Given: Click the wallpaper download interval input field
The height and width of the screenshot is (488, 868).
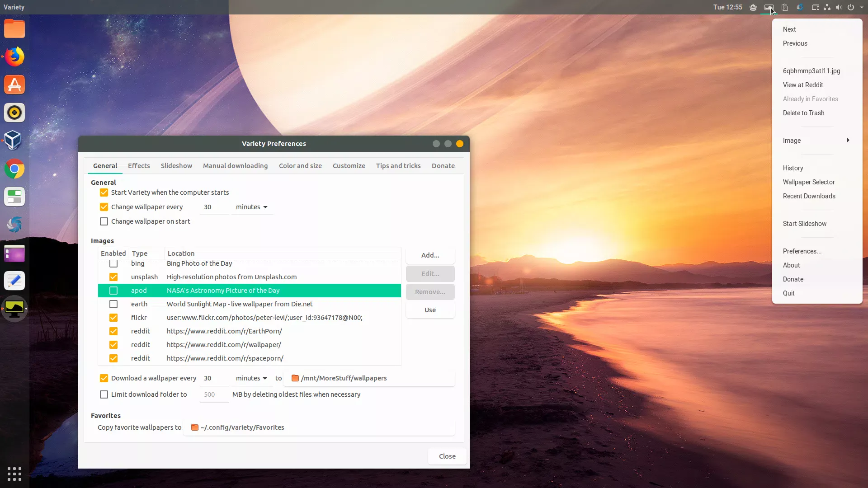Looking at the screenshot, I should 213,378.
